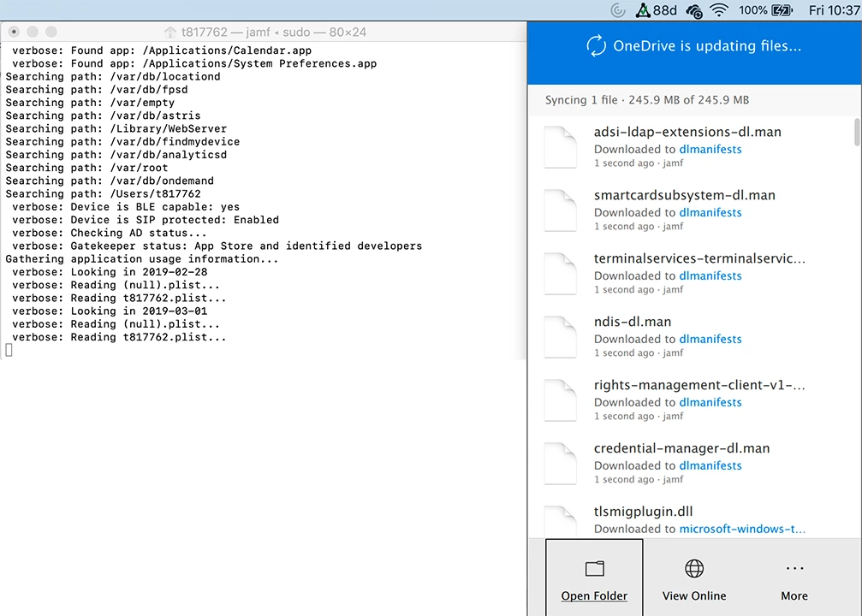Select the ndis-dl.man file name
The width and height of the screenshot is (862, 616).
click(633, 322)
